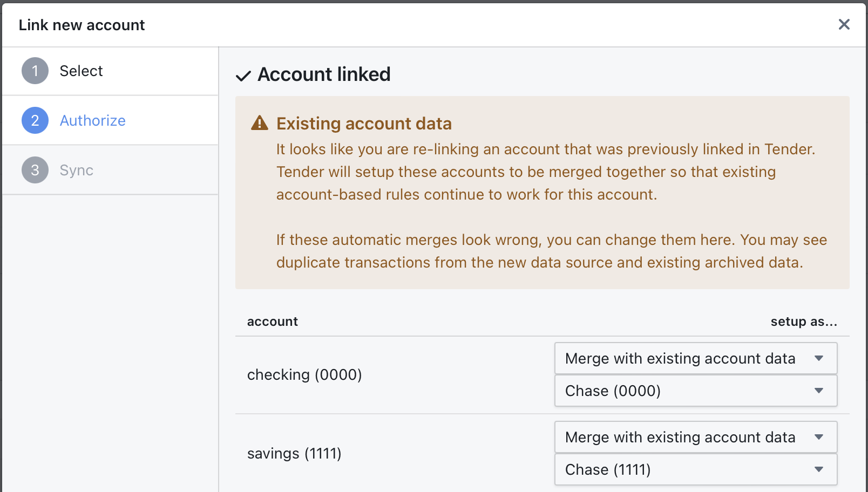The width and height of the screenshot is (868, 492).
Task: Click the setup as... column header
Action: [x=804, y=321]
